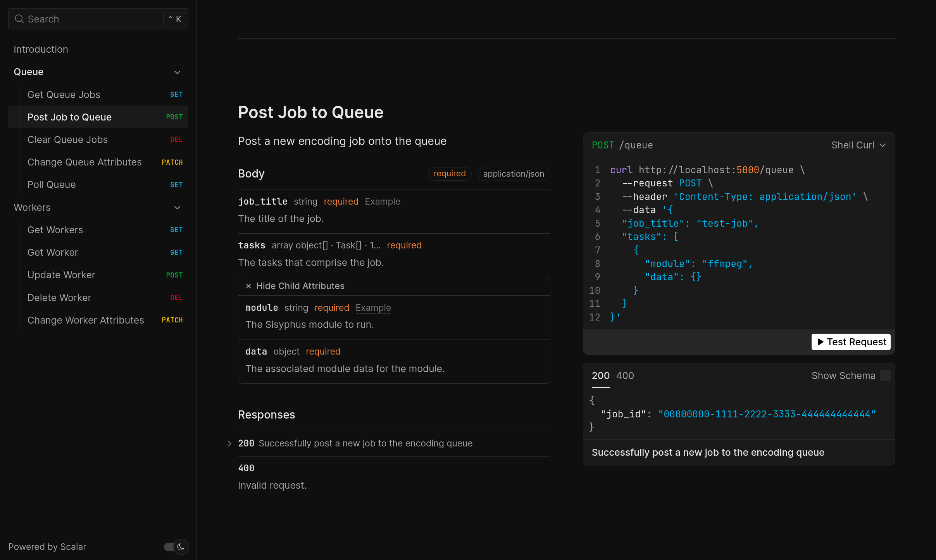Click the Test Request button
The image size is (936, 560).
pyautogui.click(x=851, y=342)
